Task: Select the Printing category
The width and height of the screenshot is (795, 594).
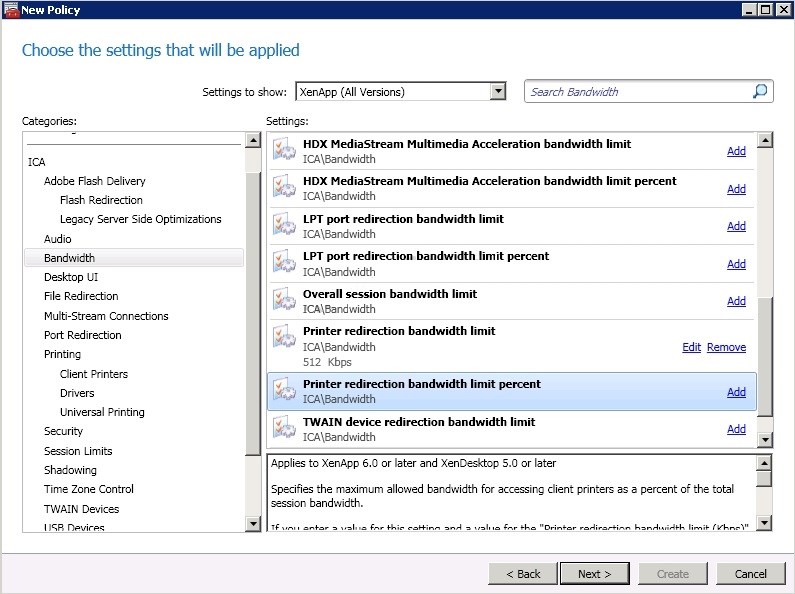Action: coord(62,354)
